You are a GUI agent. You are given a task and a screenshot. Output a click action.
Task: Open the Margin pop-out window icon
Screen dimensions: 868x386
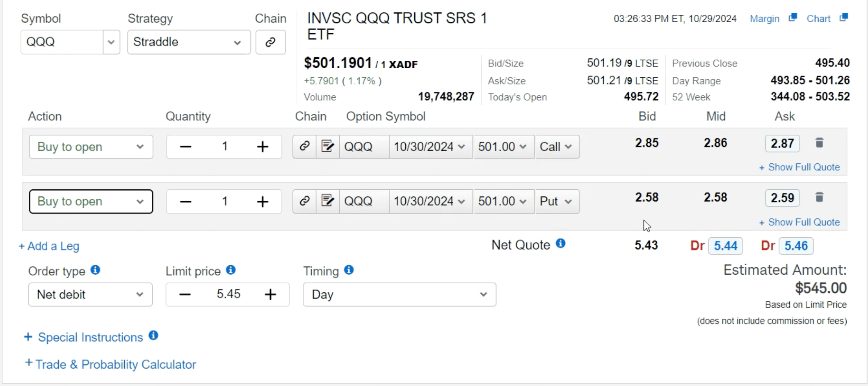(x=793, y=18)
